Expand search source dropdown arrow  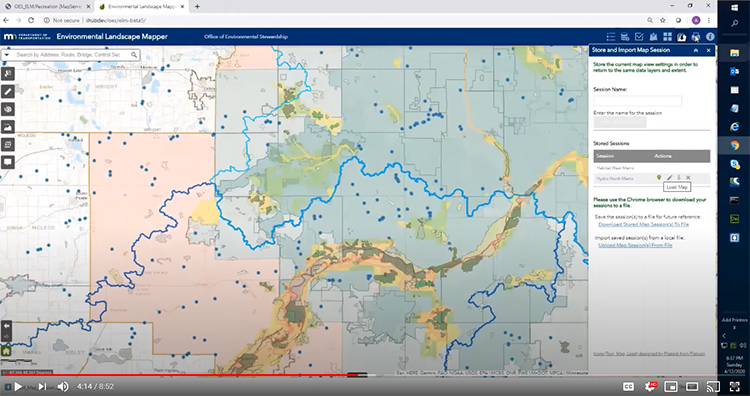point(7,55)
